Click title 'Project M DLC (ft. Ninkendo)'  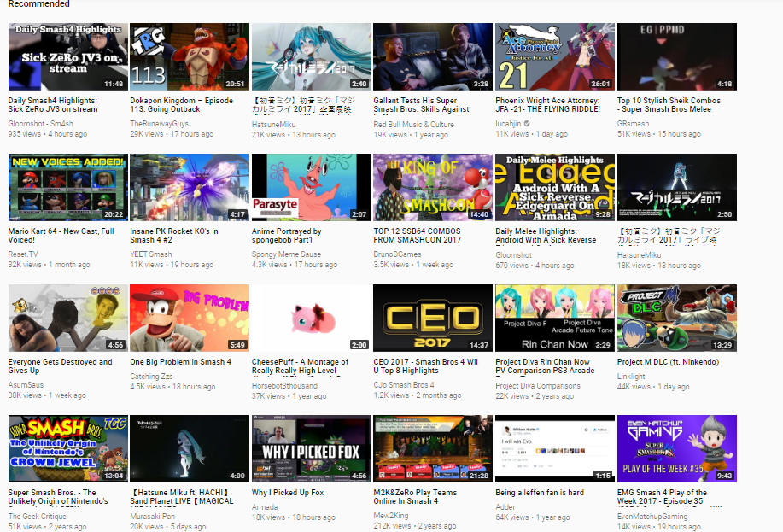668,362
